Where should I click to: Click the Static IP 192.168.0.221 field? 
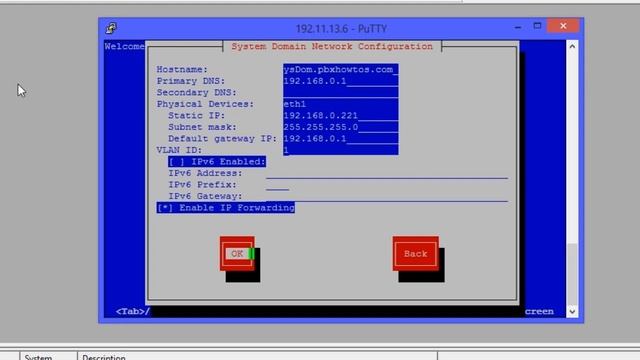click(341, 116)
